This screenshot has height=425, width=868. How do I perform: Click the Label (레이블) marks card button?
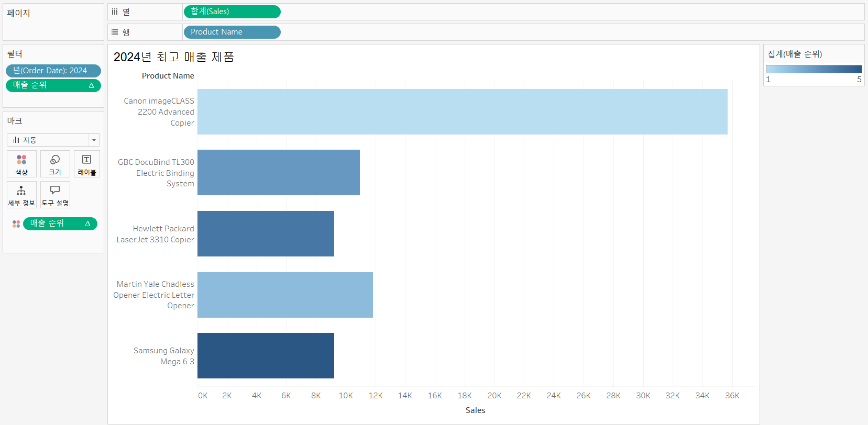[x=87, y=164]
